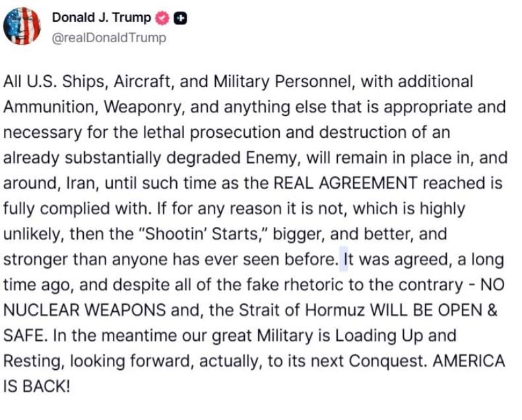Click the highlighted word "It" in the post

[x=344, y=259]
